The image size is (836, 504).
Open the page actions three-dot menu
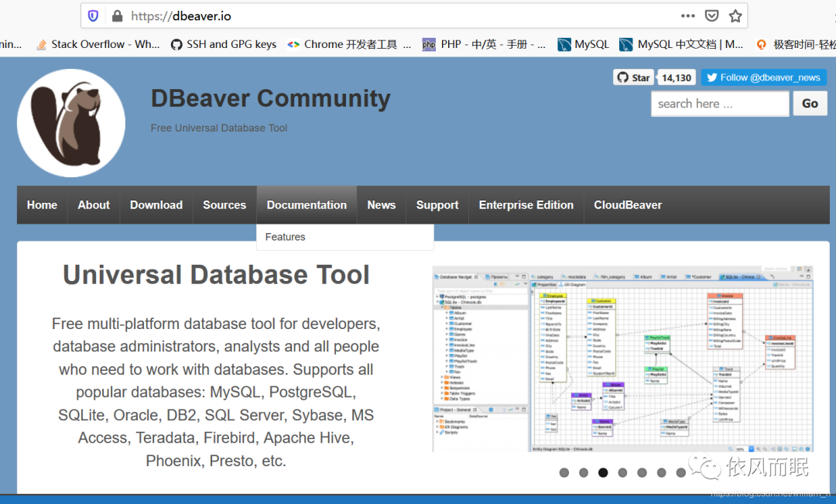688,16
